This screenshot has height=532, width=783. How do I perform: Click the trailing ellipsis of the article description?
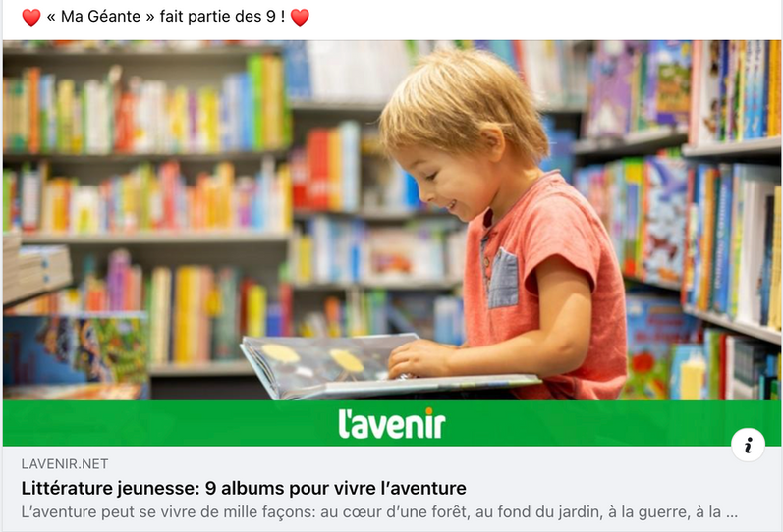coord(732,512)
